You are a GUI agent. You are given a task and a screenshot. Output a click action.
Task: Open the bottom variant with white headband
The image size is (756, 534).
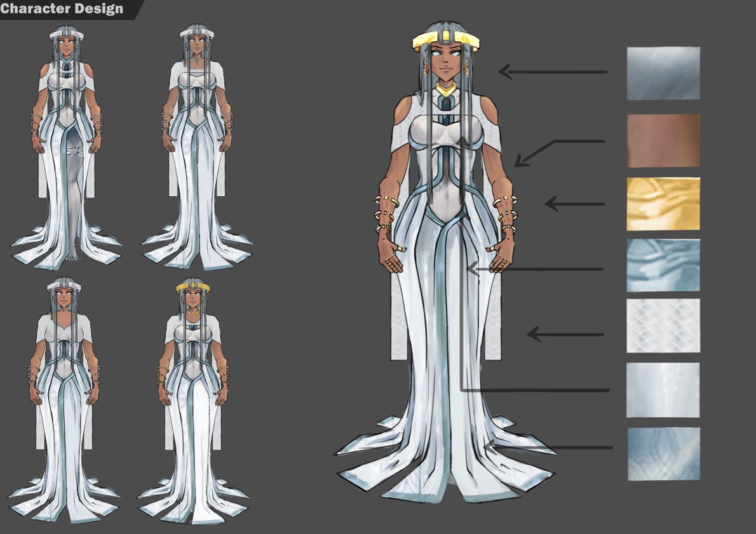click(x=64, y=400)
